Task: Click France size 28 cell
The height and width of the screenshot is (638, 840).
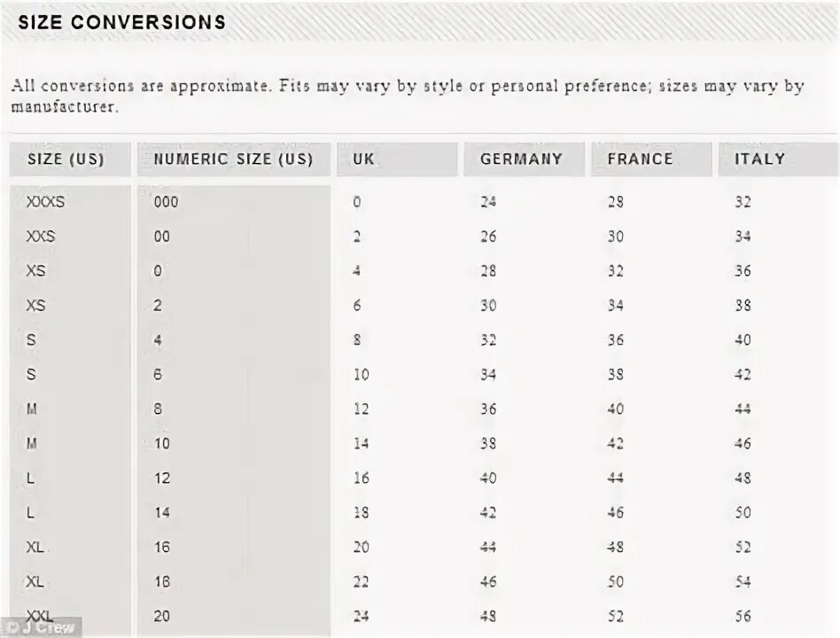Action: click(x=616, y=202)
